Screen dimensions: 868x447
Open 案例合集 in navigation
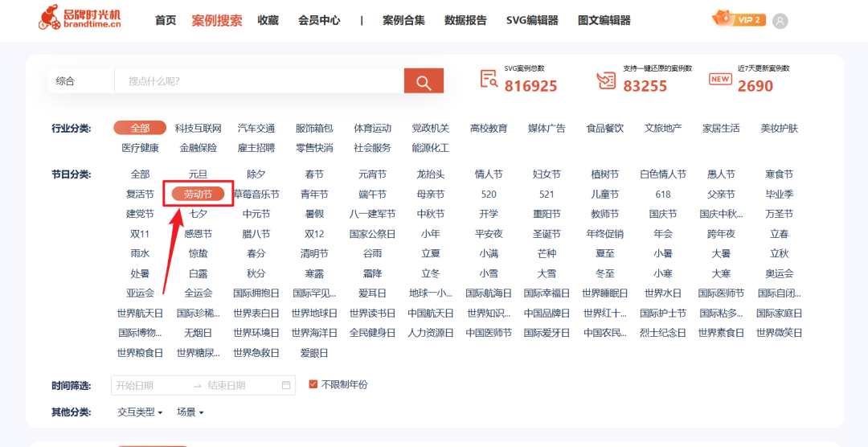pos(404,20)
